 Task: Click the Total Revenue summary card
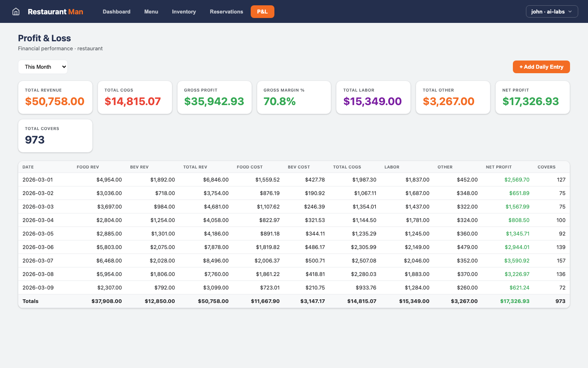pyautogui.click(x=55, y=97)
